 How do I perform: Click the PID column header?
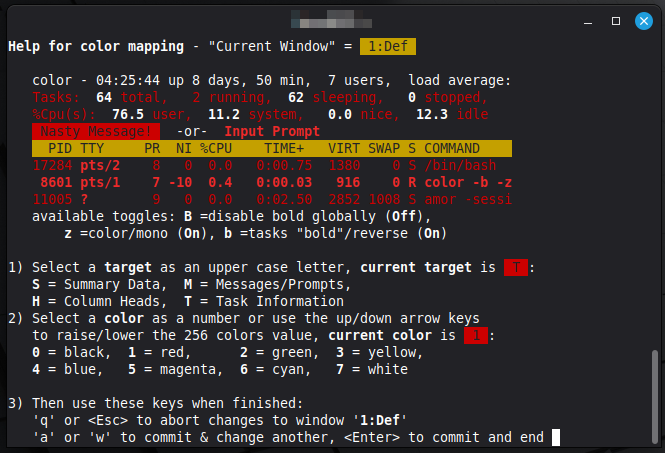click(58, 148)
